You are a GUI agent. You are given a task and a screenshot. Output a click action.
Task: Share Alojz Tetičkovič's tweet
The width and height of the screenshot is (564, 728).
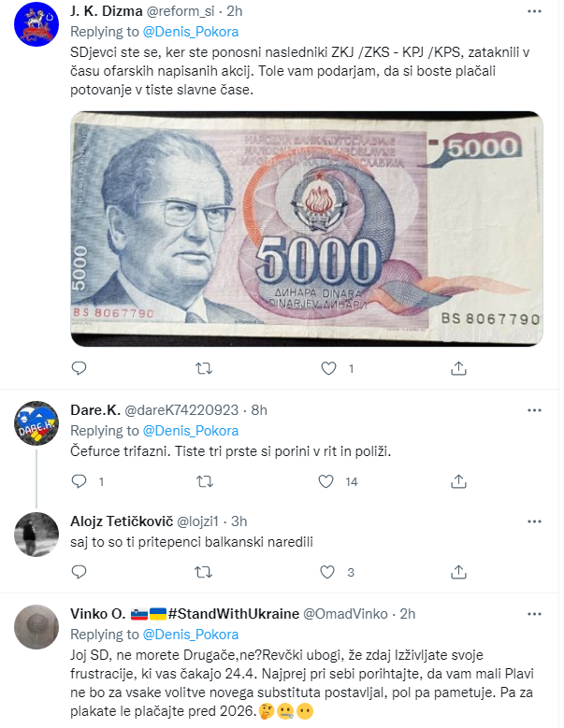[458, 572]
